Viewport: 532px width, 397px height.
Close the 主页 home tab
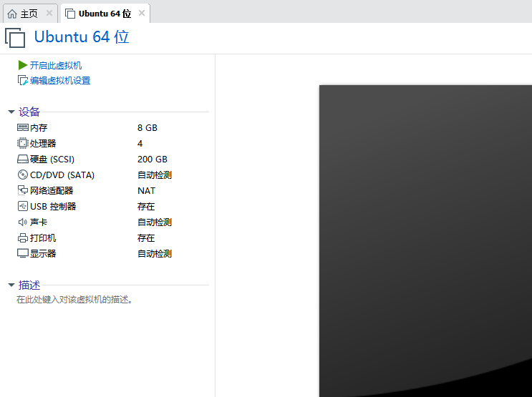coord(49,14)
